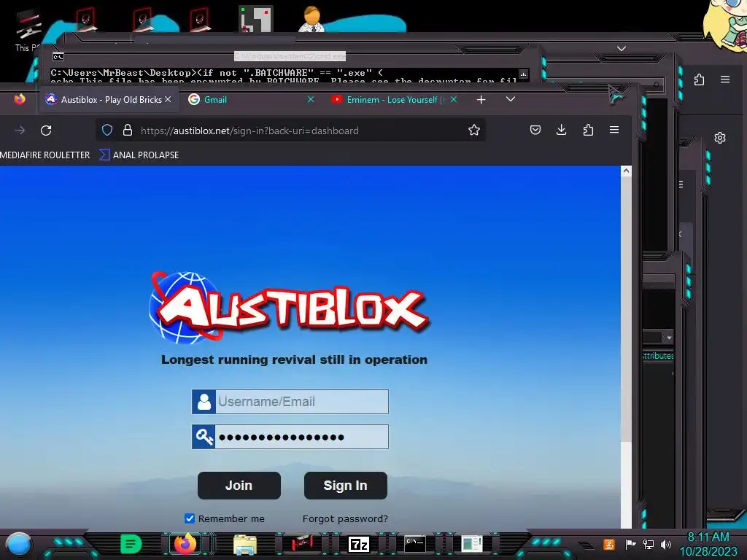Click the cmd window system menu icon
The width and height of the screenshot is (747, 560).
(58, 57)
